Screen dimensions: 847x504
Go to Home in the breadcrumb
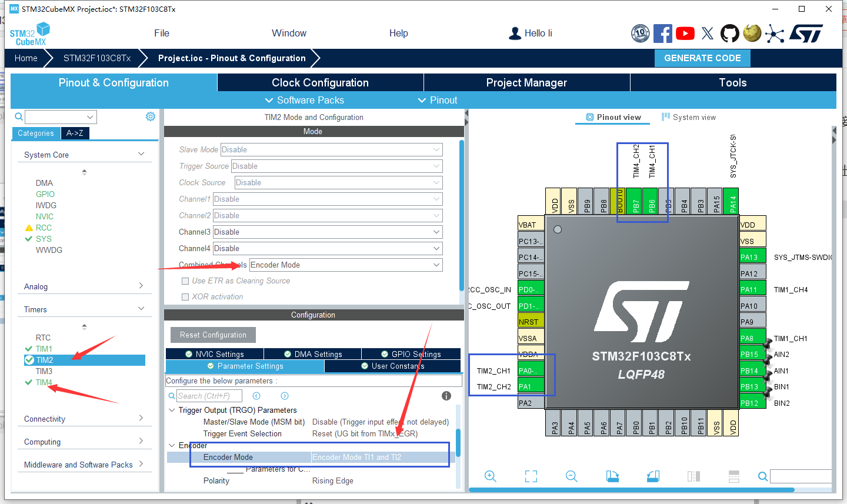tap(26, 58)
